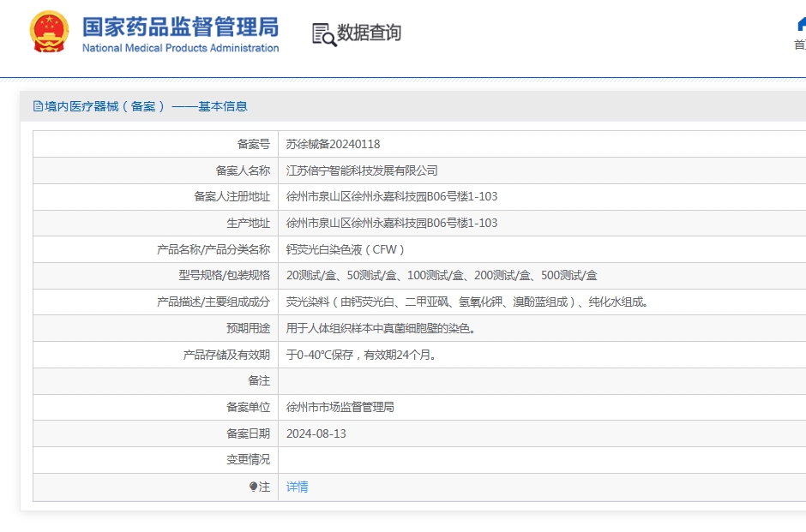Viewport: 806px width, 532px height.
Task: Click the 产品存储及有效期 storage text
Action: pos(361,355)
